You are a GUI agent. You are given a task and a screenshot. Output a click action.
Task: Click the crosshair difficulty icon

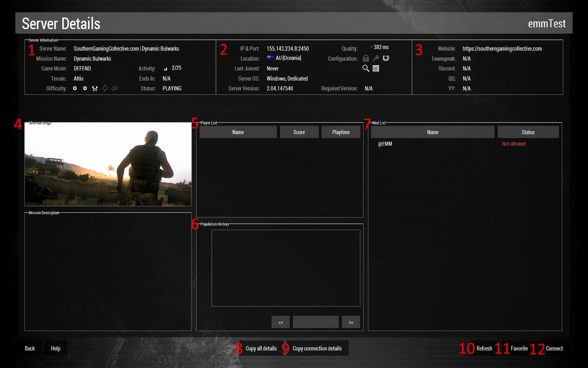(x=104, y=88)
